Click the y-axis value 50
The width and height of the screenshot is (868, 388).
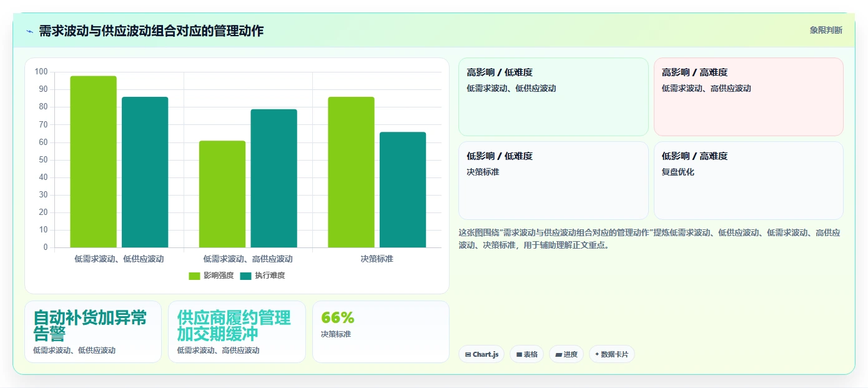pyautogui.click(x=43, y=160)
